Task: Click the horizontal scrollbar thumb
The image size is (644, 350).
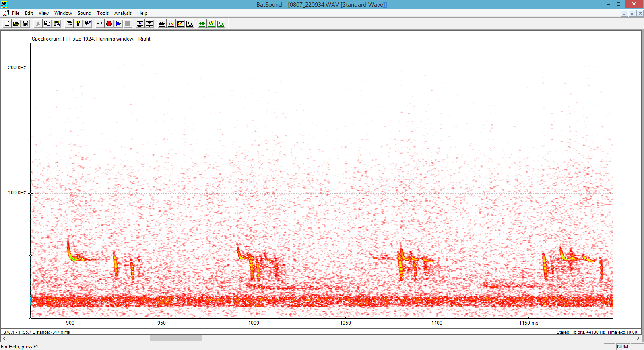Action: (176, 338)
